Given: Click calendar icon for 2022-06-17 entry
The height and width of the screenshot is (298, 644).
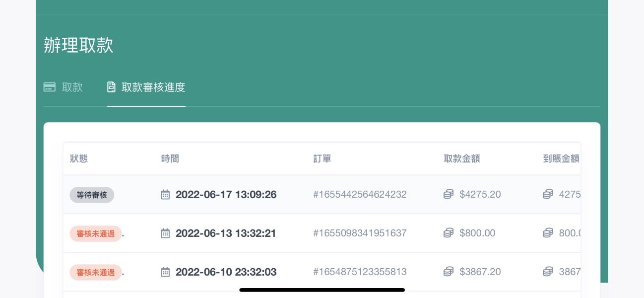Looking at the screenshot, I should pos(165,195).
